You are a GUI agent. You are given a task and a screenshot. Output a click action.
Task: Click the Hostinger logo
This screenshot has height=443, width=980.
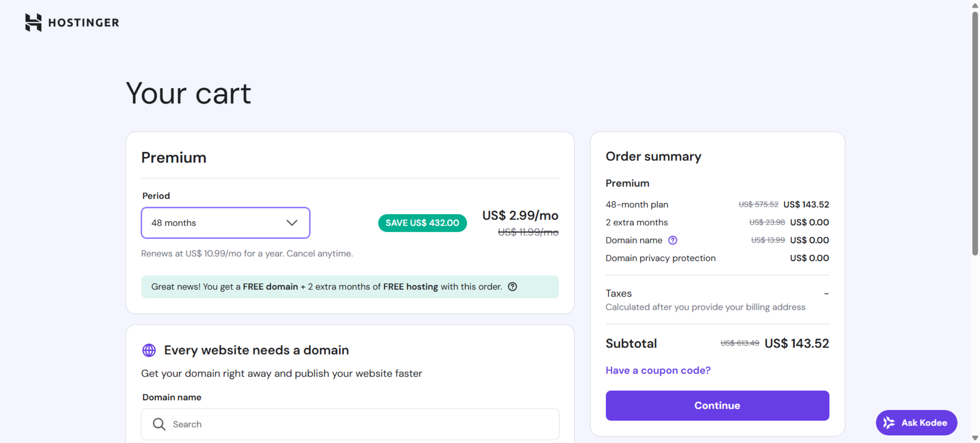(71, 22)
